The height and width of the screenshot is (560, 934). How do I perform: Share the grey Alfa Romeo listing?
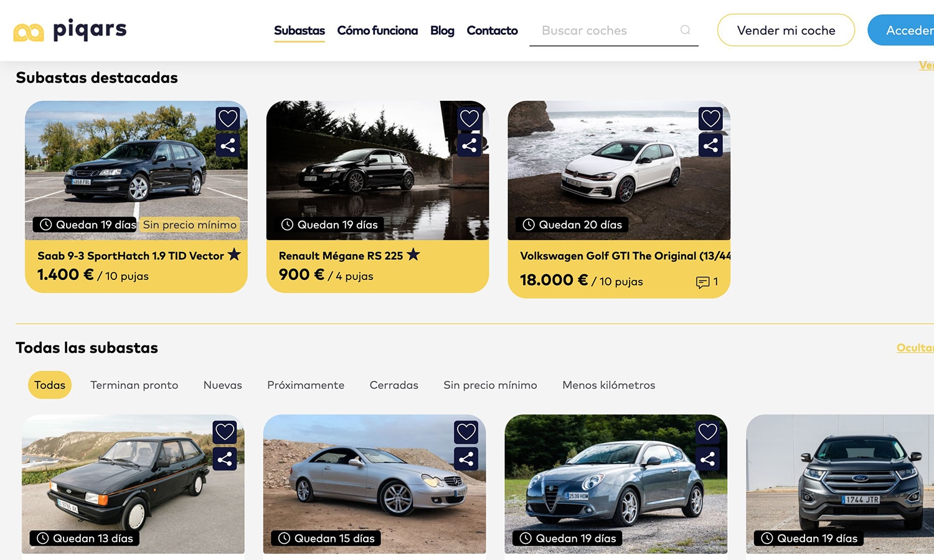(x=707, y=459)
